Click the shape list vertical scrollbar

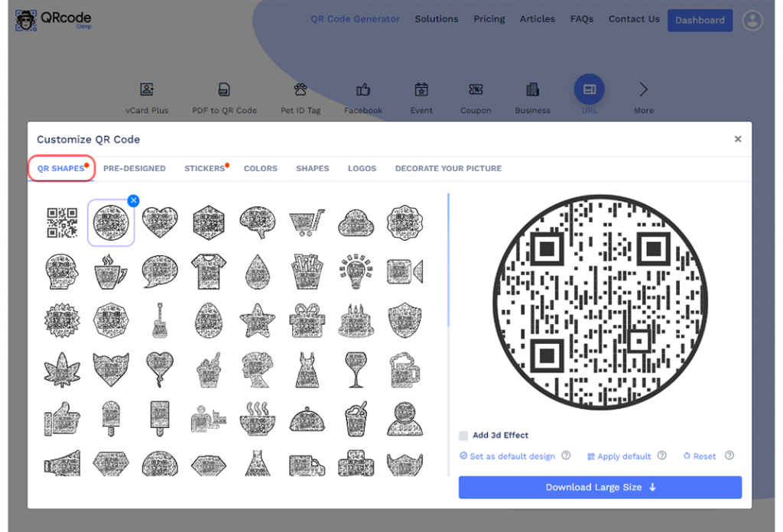(x=448, y=260)
